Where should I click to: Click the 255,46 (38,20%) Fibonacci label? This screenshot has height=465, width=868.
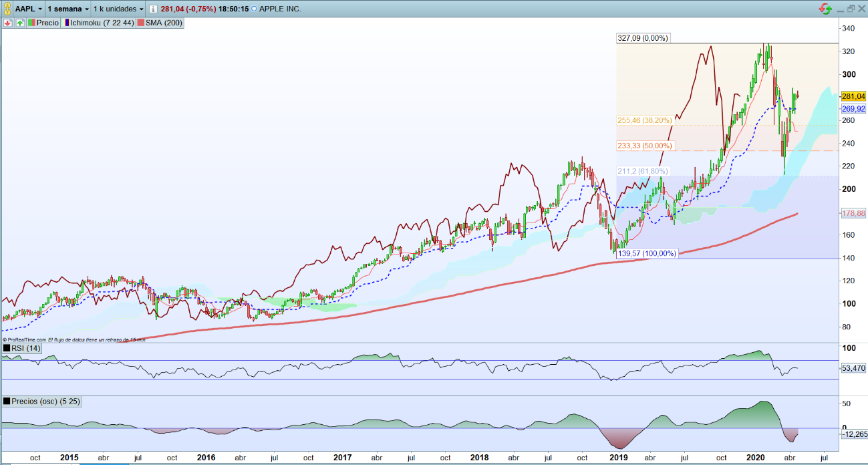tap(645, 120)
